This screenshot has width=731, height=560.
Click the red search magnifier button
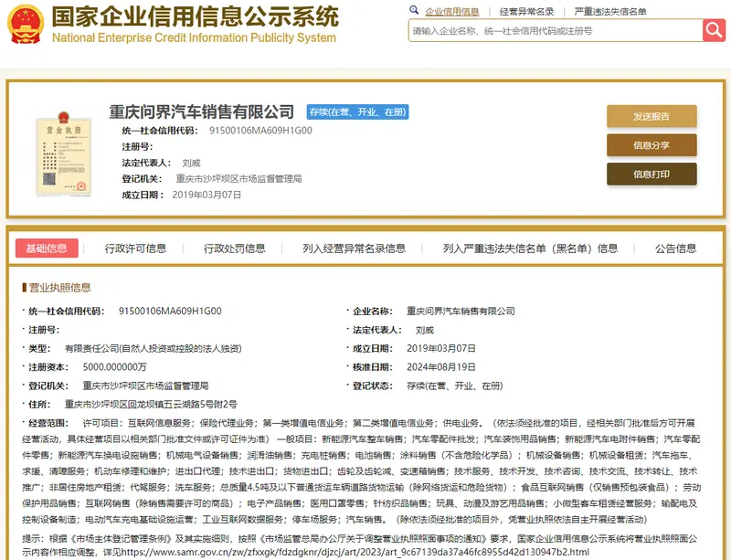[x=714, y=31]
